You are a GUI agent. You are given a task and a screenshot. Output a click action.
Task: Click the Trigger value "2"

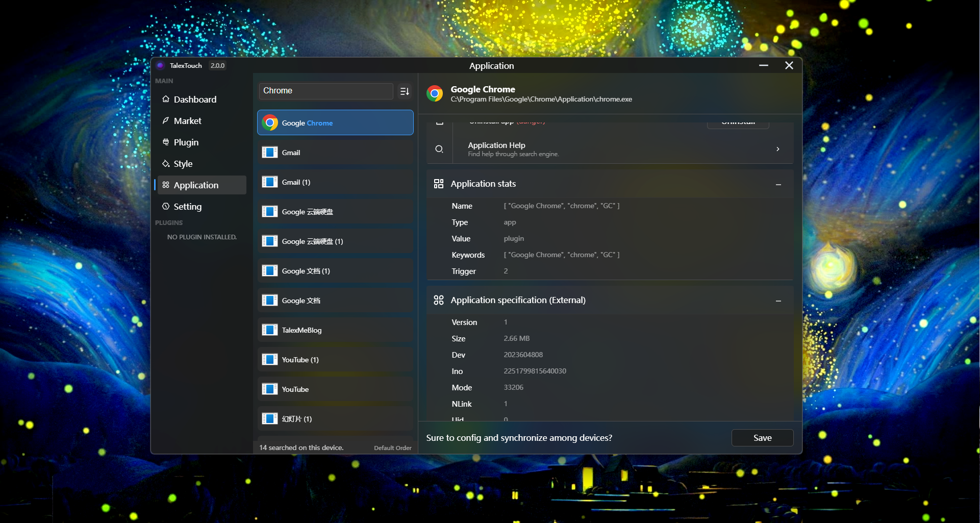point(506,271)
